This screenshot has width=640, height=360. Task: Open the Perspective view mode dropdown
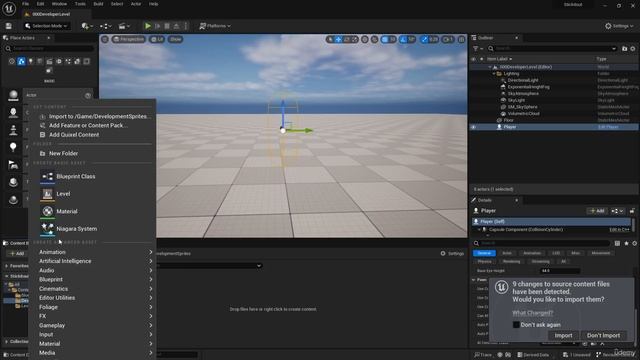(129, 39)
